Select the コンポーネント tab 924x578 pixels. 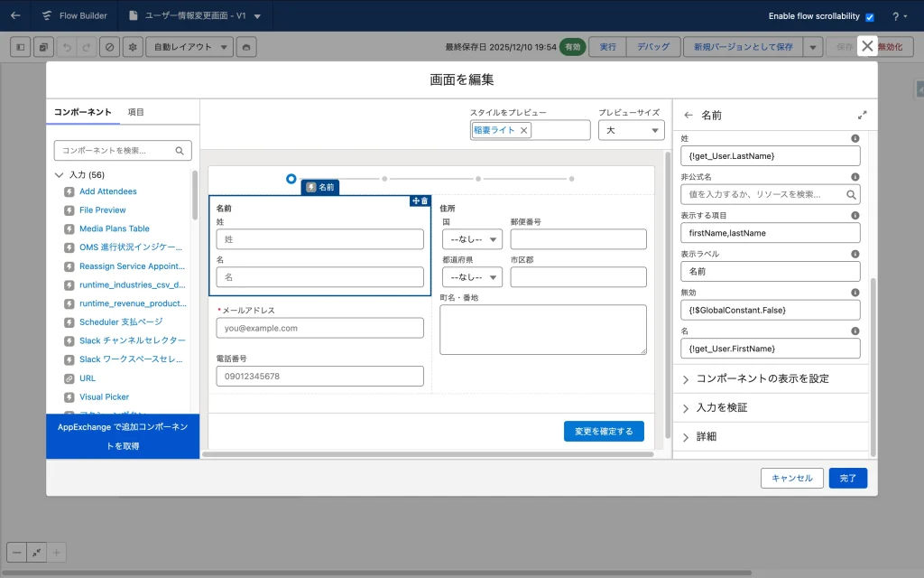(83, 112)
